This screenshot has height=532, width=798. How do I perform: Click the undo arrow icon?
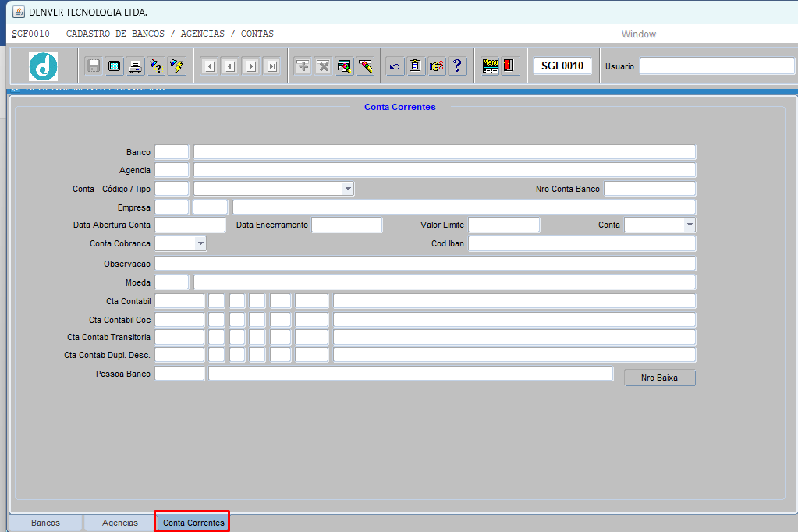tap(395, 66)
